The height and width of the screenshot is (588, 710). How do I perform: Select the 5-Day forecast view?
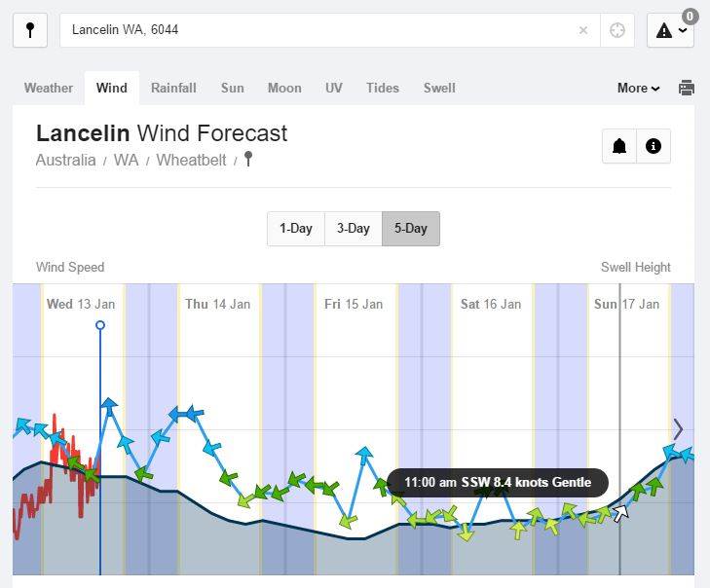(x=410, y=229)
